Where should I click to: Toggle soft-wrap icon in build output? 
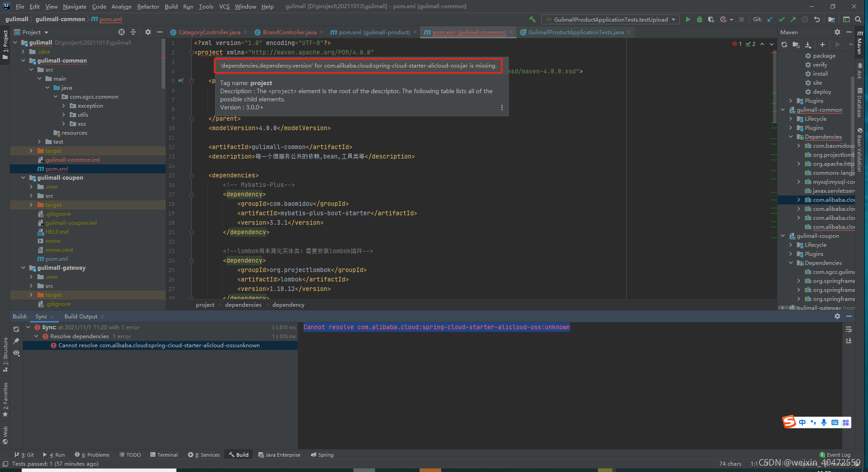[849, 329]
